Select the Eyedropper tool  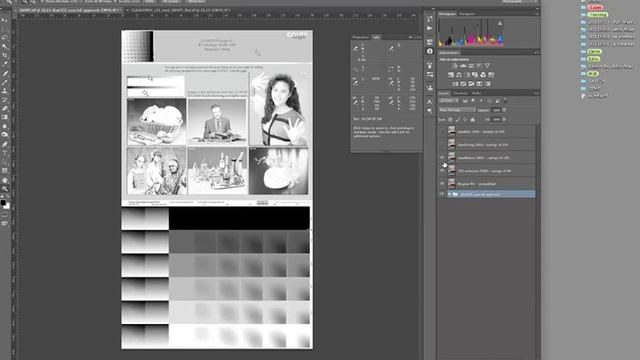(x=4, y=64)
